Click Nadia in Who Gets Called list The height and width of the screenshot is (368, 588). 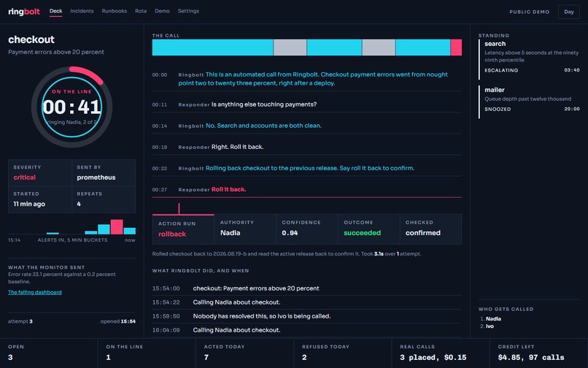pyautogui.click(x=493, y=319)
